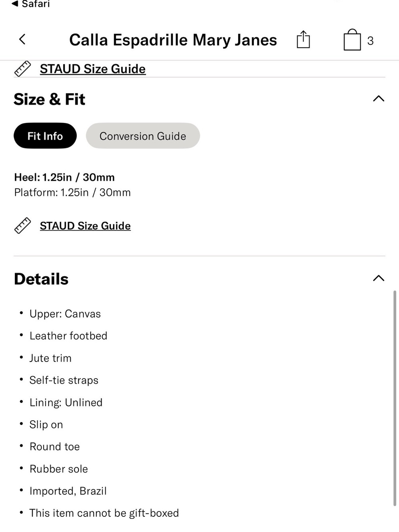Click the vertical scrollbar on the right

pyautogui.click(x=395, y=398)
